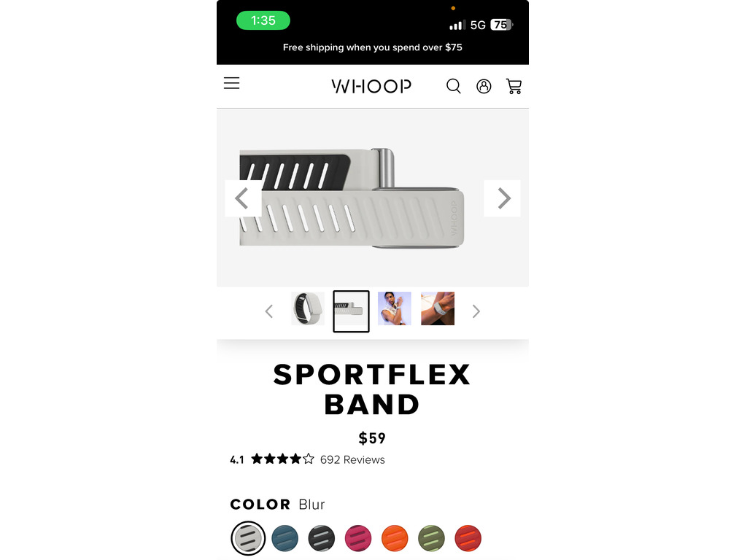Open the 692 Reviews link

(x=352, y=459)
